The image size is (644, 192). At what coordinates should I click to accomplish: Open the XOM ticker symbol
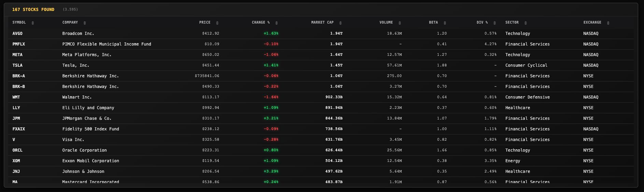coord(16,161)
